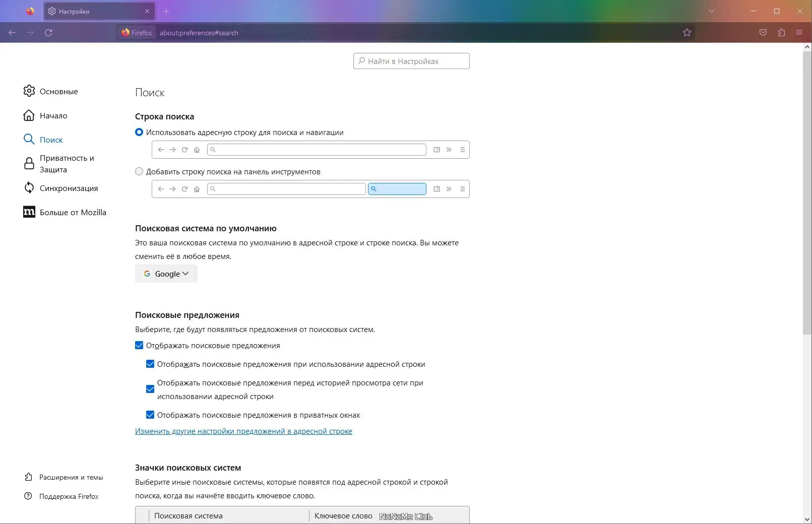Screen dimensions: 812x524
Task: Click the Основные gear icon
Action: coord(29,91)
